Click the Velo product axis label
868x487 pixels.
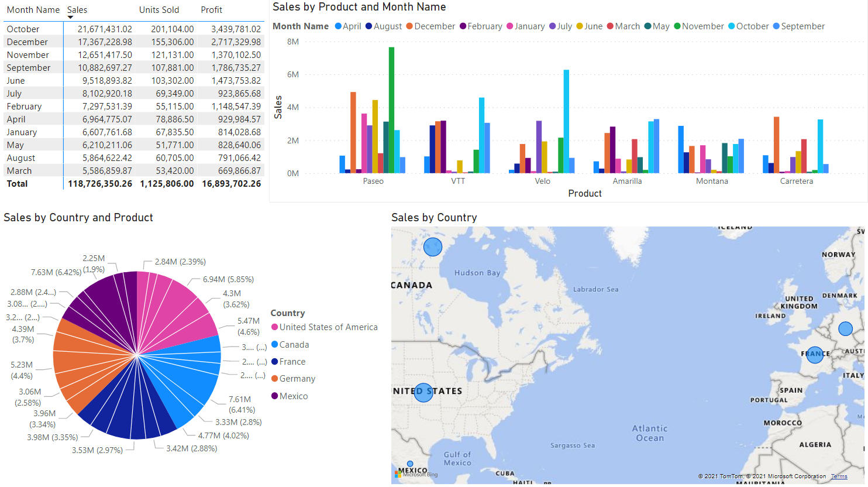pos(543,181)
